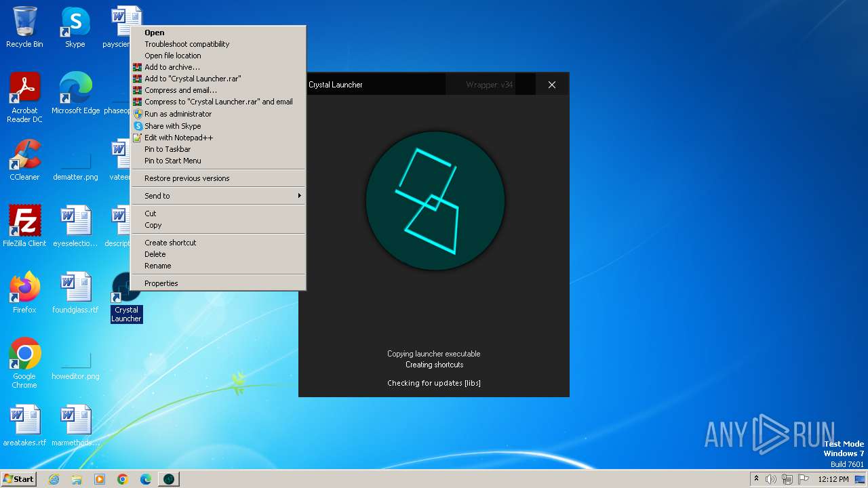The width and height of the screenshot is (868, 488).
Task: Click the network icon in system tray
Action: click(787, 479)
